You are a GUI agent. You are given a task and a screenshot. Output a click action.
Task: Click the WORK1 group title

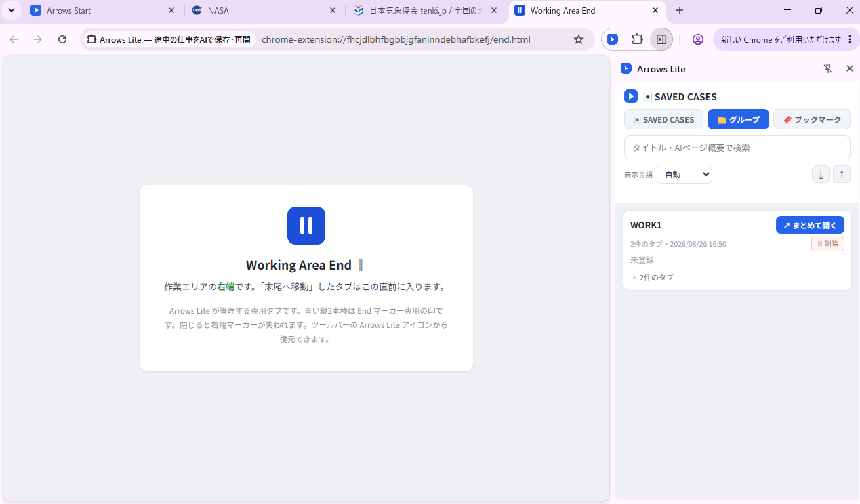point(646,225)
